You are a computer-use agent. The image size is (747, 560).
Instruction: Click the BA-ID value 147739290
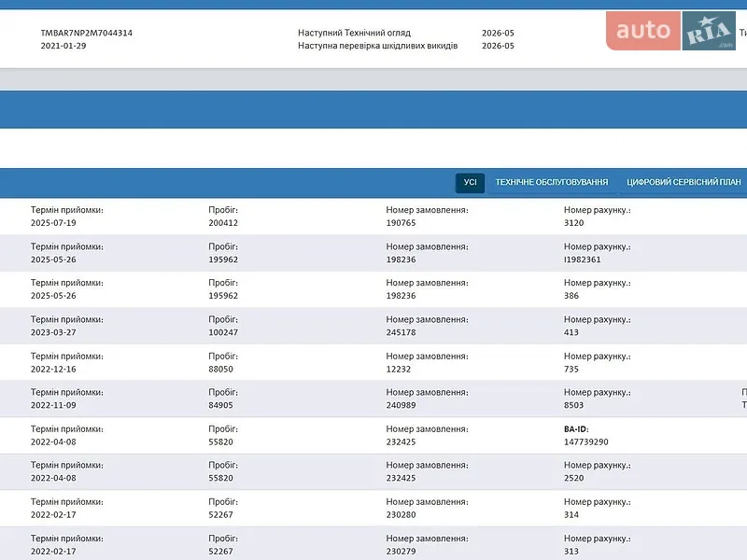pos(586,441)
